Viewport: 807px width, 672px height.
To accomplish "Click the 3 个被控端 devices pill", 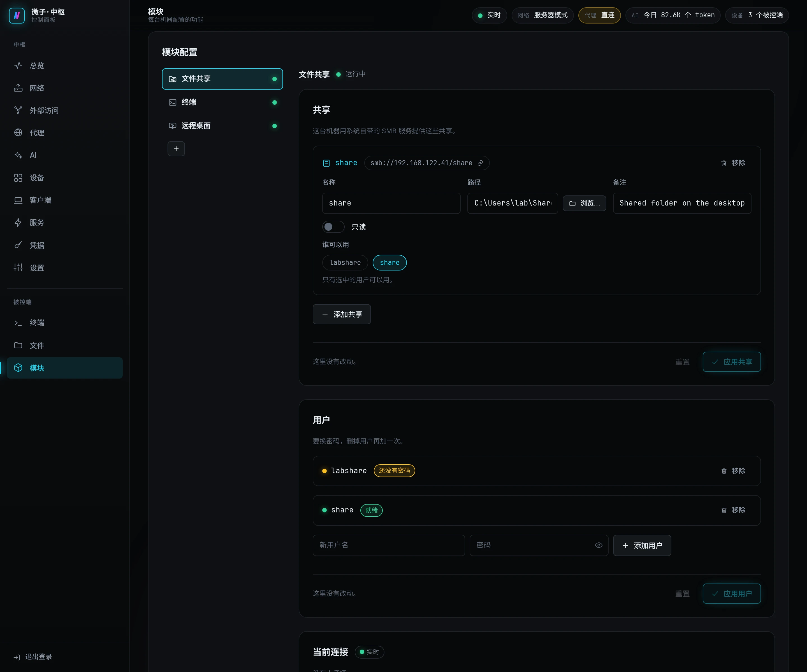I will [757, 15].
